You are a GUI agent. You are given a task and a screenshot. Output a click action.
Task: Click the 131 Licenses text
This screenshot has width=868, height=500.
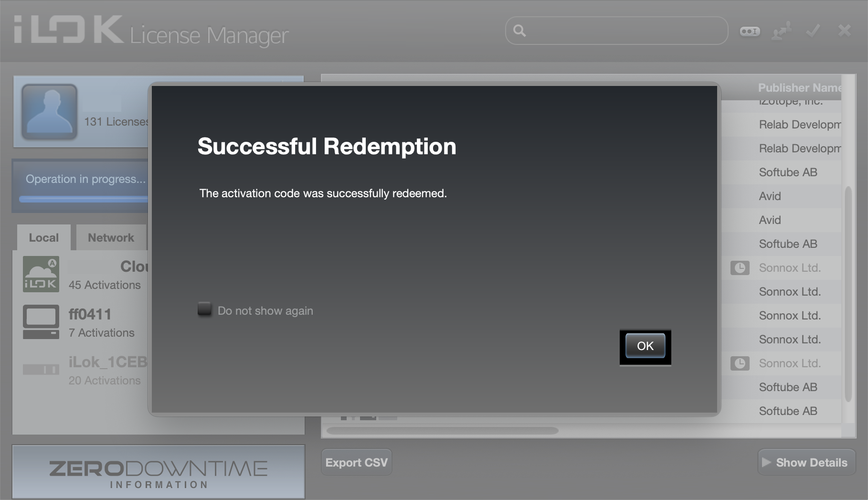(x=116, y=122)
